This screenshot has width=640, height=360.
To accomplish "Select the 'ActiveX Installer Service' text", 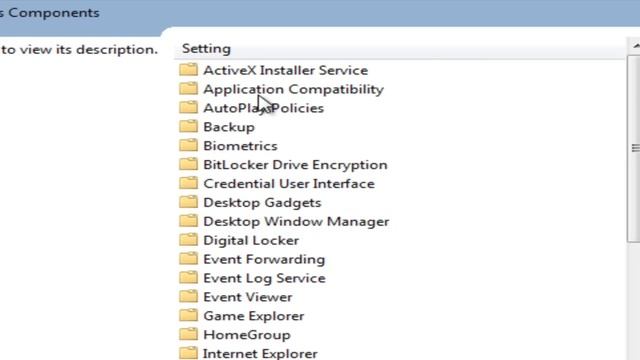I will point(286,70).
